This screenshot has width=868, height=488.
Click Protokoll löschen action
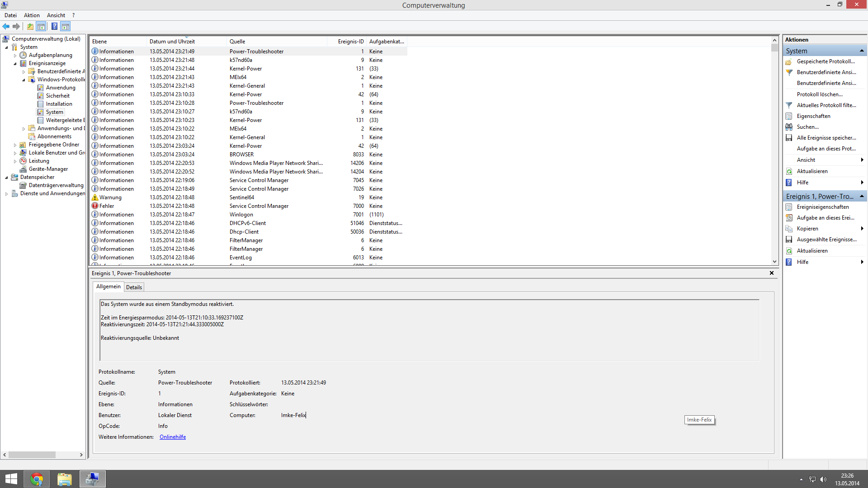click(820, 94)
